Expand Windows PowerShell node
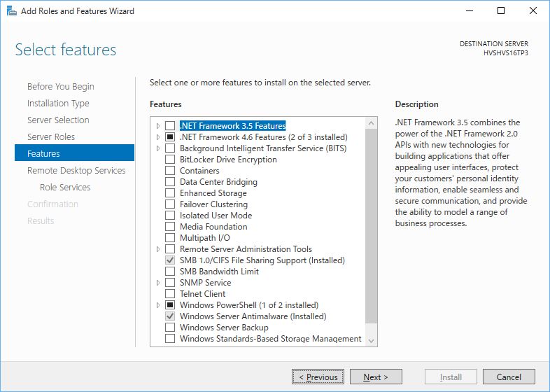 (158, 305)
